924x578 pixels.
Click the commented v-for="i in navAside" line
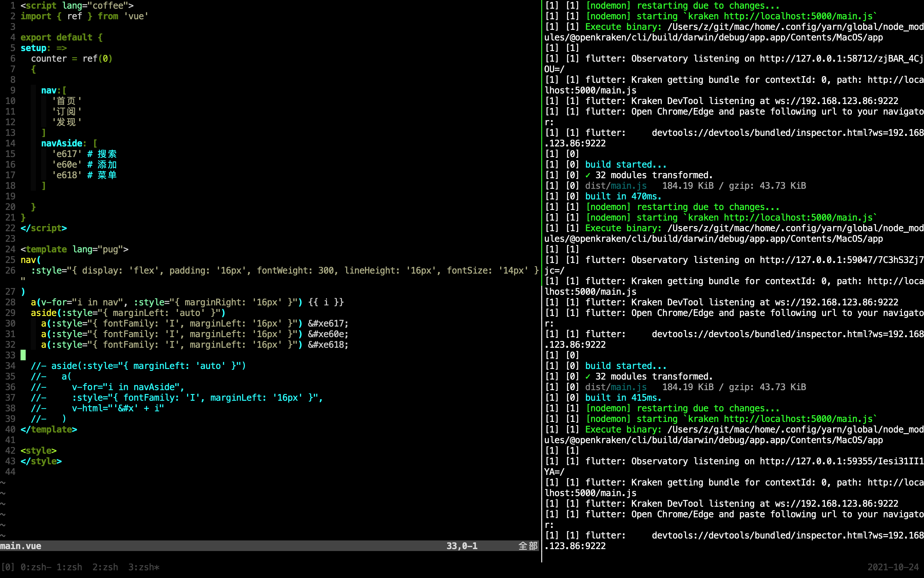pos(108,387)
